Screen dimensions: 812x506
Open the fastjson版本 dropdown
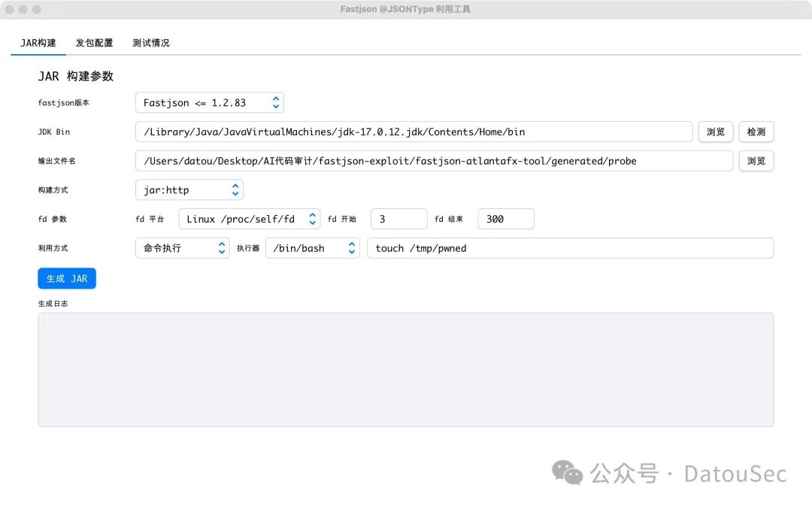[210, 102]
